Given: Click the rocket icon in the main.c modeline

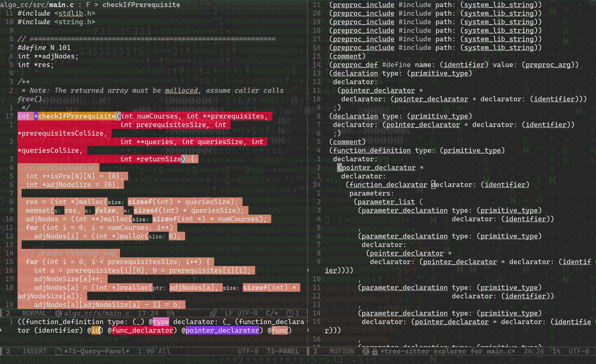Looking at the screenshot, I should 213,313.
